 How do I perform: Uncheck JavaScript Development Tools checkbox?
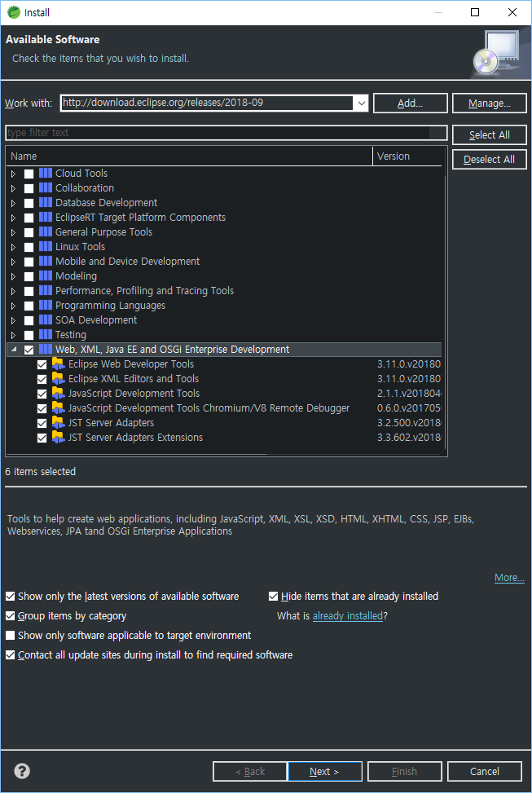pos(42,394)
